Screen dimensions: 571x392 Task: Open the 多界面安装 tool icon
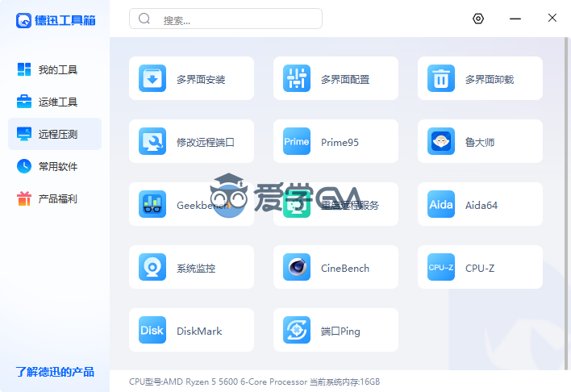[152, 78]
